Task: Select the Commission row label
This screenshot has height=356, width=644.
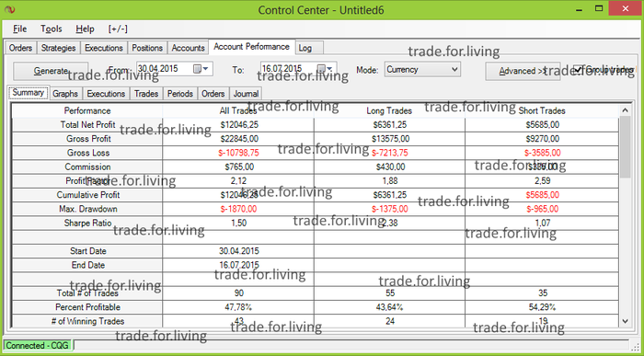Action: (x=87, y=167)
